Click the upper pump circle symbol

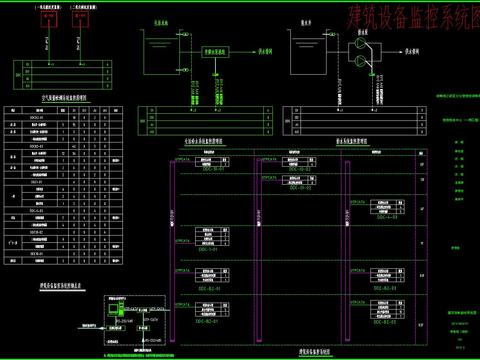click(x=360, y=43)
